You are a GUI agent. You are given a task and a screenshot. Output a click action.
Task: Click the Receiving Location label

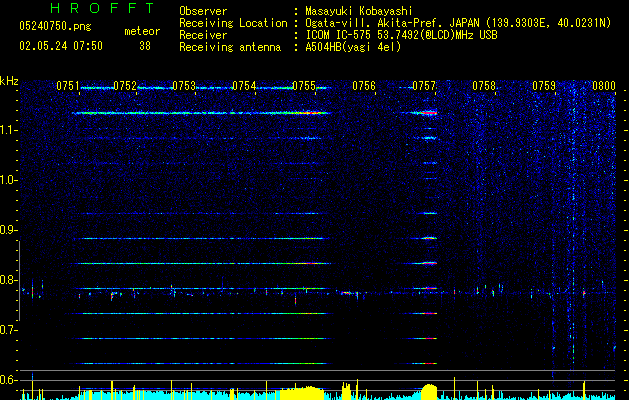point(233,23)
